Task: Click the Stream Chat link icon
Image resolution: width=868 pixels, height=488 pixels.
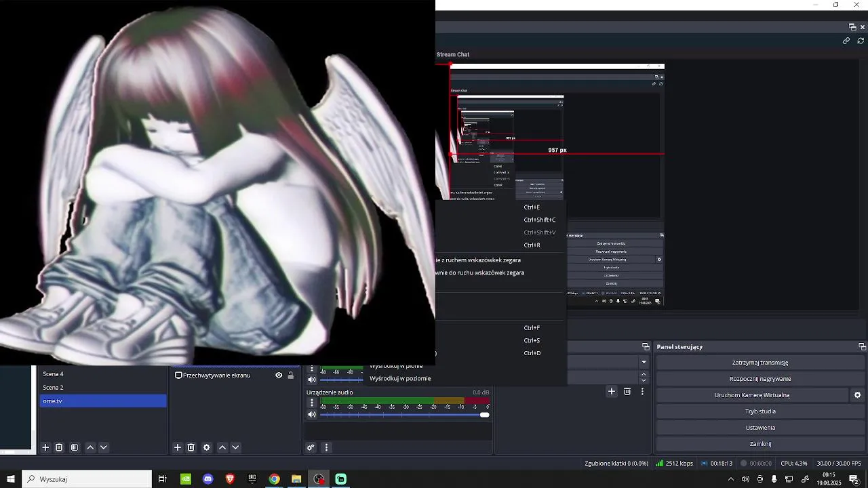Action: click(846, 41)
